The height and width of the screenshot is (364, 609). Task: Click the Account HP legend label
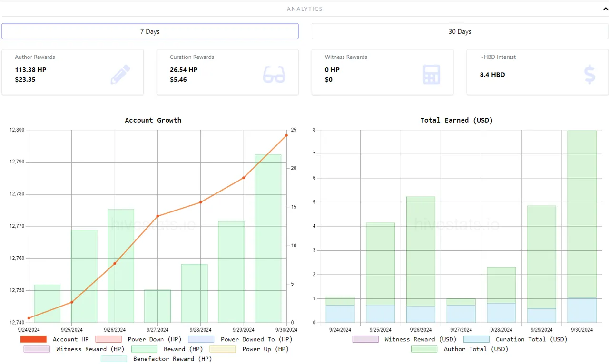click(x=70, y=339)
